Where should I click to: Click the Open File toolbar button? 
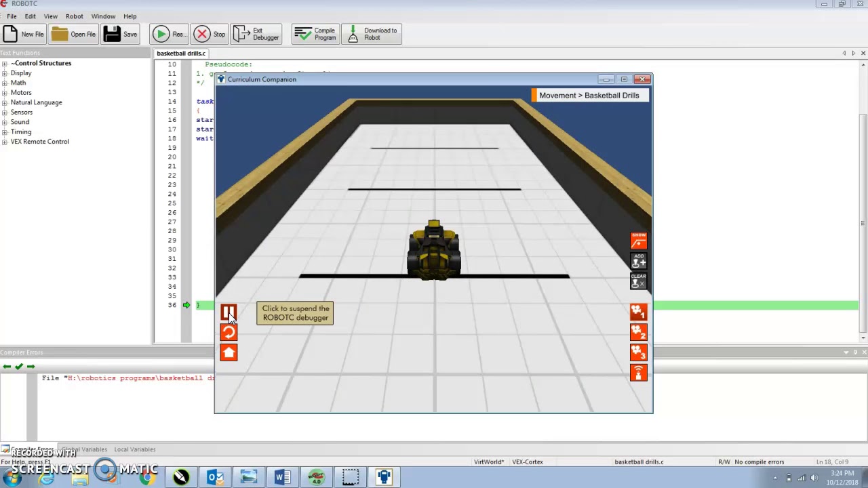(x=73, y=34)
